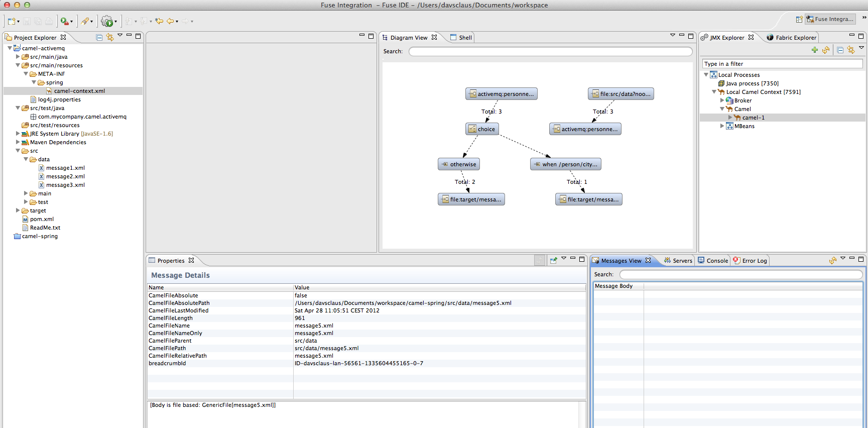The height and width of the screenshot is (428, 868).
Task: Click the breadcrumbId property row
Action: pyautogui.click(x=366, y=363)
